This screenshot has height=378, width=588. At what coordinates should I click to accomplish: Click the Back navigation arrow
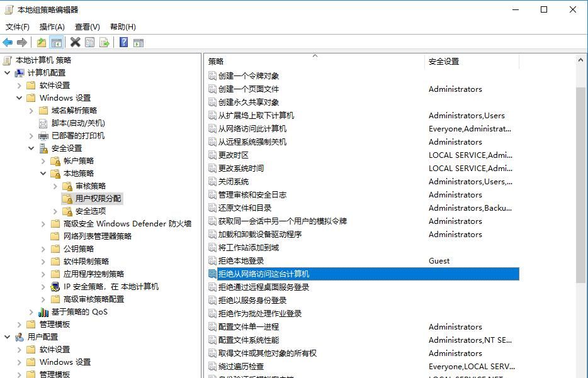pos(8,42)
